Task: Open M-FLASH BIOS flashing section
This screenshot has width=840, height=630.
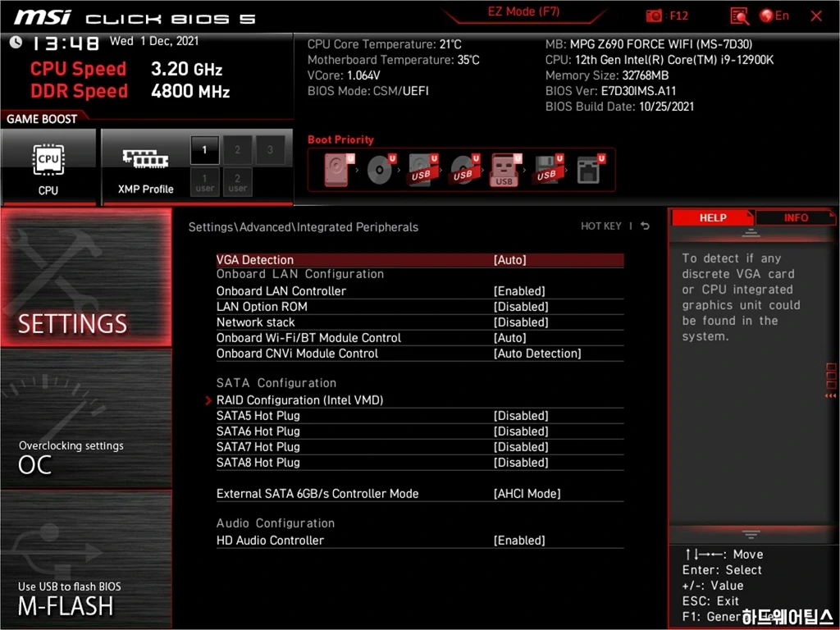Action: tap(86, 559)
